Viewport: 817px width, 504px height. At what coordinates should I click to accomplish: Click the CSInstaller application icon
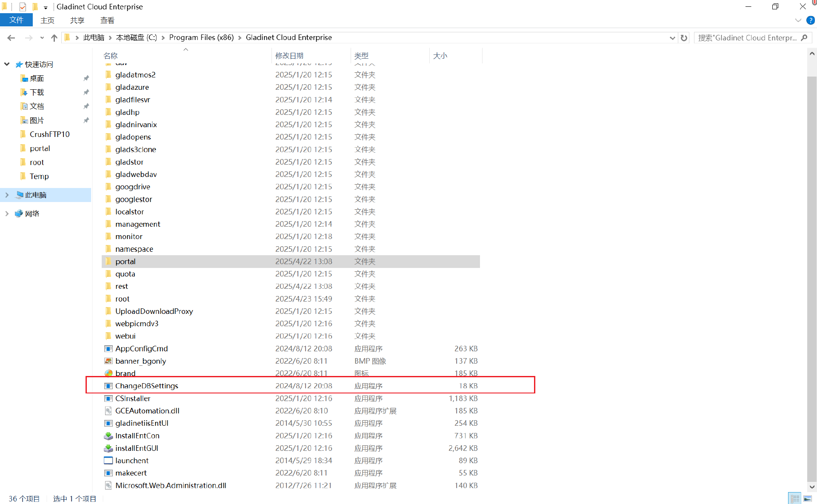[x=109, y=399]
